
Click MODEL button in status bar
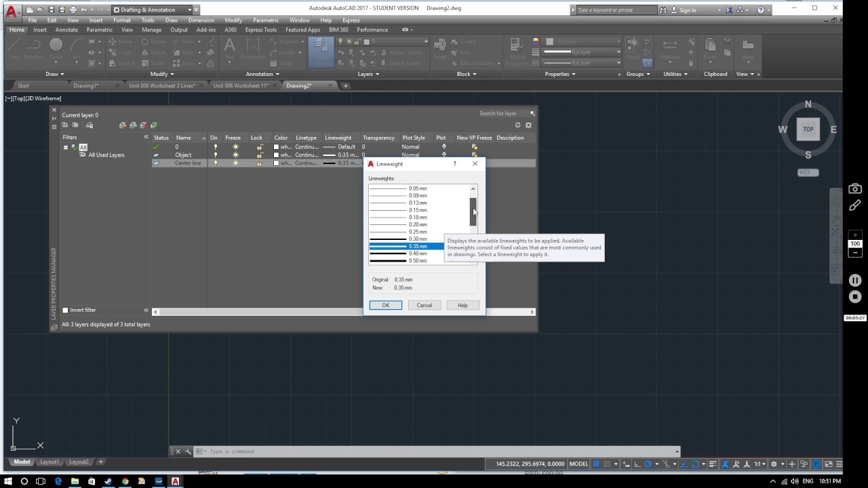point(578,464)
